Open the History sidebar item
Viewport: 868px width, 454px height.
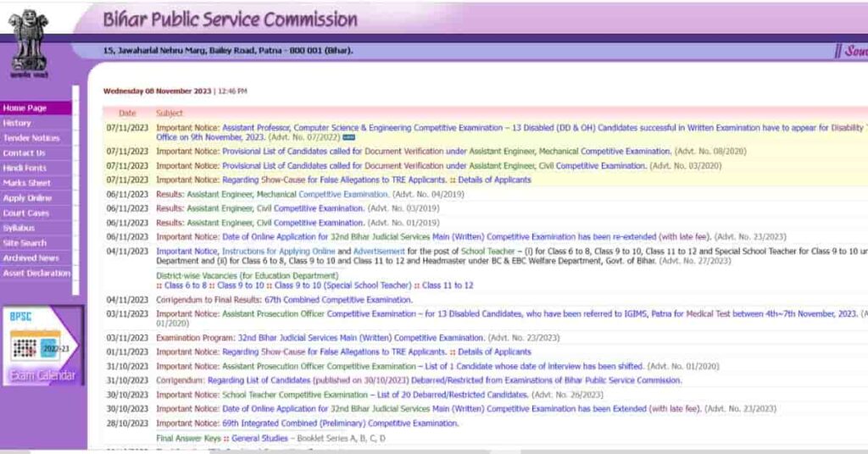pyautogui.click(x=17, y=123)
